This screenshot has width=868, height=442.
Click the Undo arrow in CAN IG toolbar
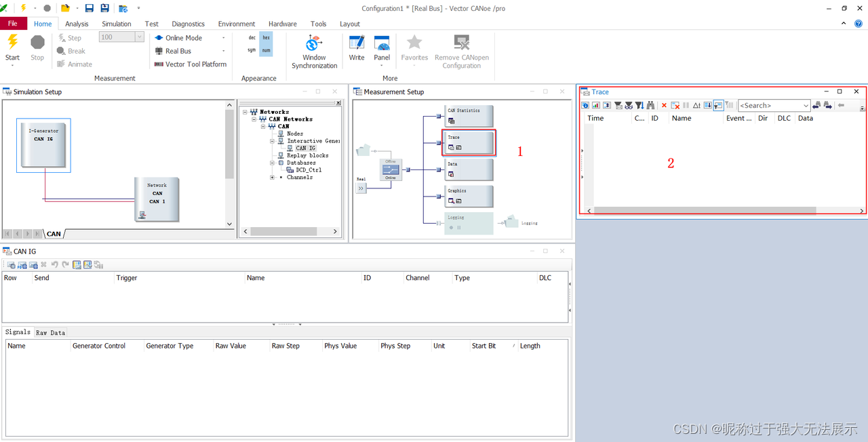[x=54, y=264]
